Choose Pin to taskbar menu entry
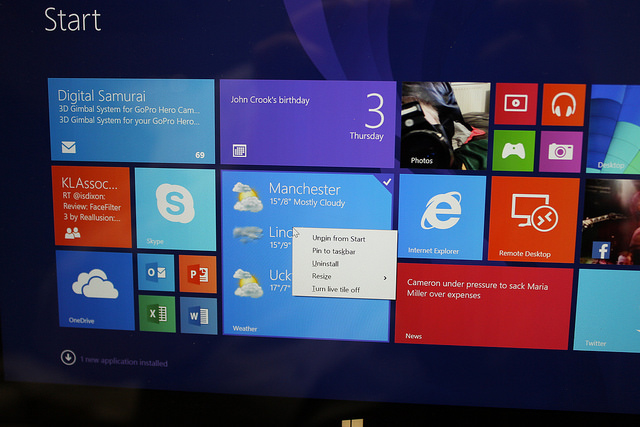 tap(333, 251)
